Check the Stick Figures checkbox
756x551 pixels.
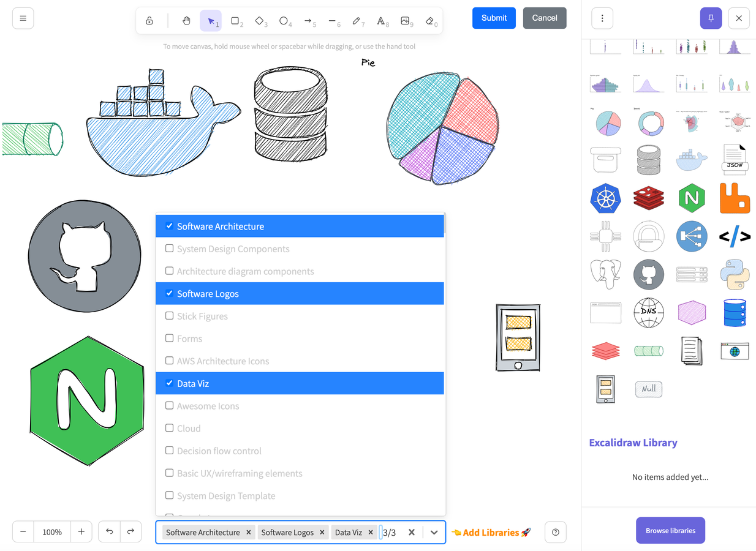coord(170,316)
